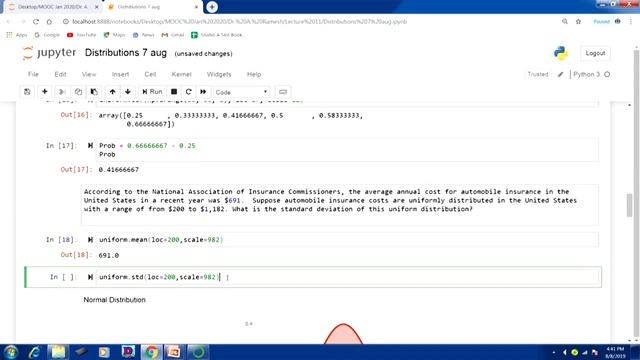Open the Kernel menu
This screenshot has height=360, width=640.
point(181,74)
